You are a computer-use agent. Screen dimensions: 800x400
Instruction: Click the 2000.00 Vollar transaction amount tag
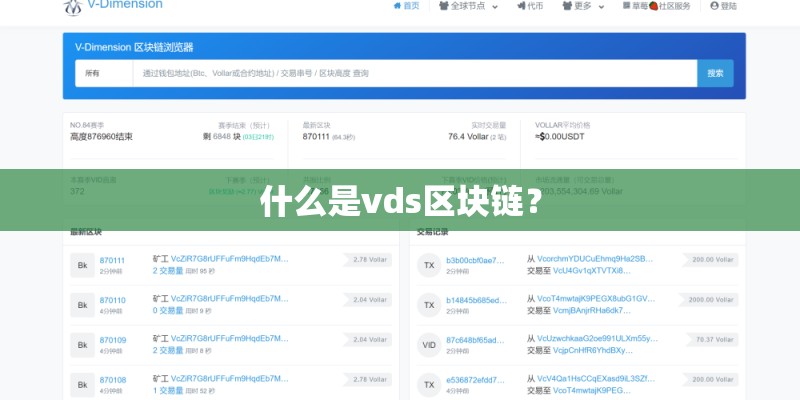click(x=709, y=299)
